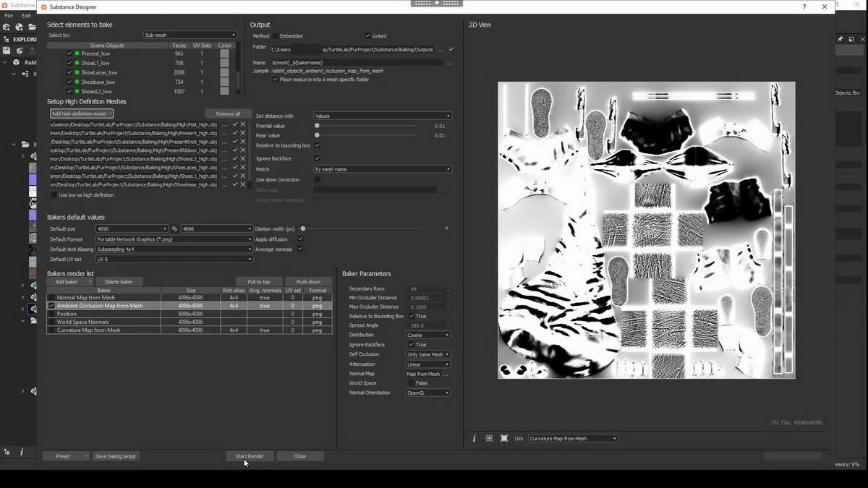Open the Default UV set dropdown
868x488 pixels.
(174, 259)
